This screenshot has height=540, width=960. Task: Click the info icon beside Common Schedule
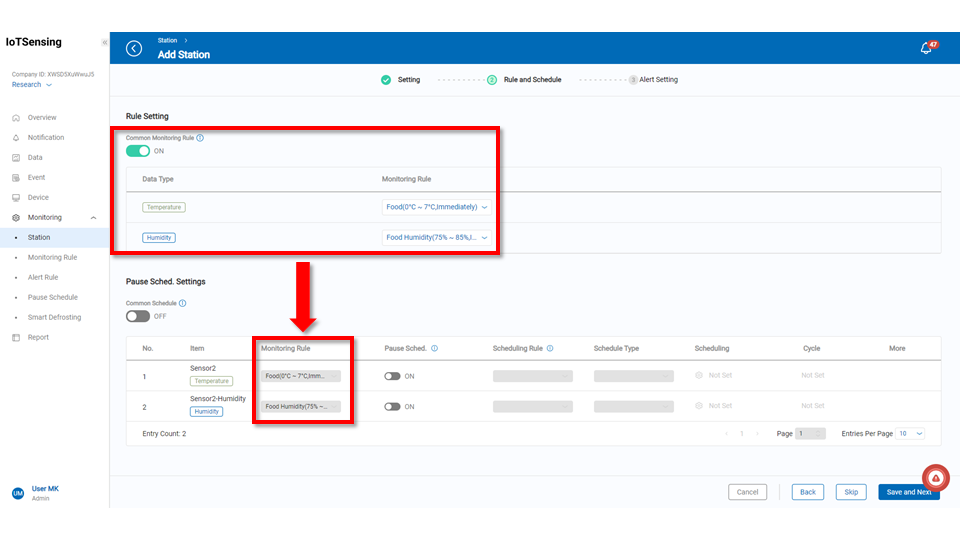click(x=182, y=303)
